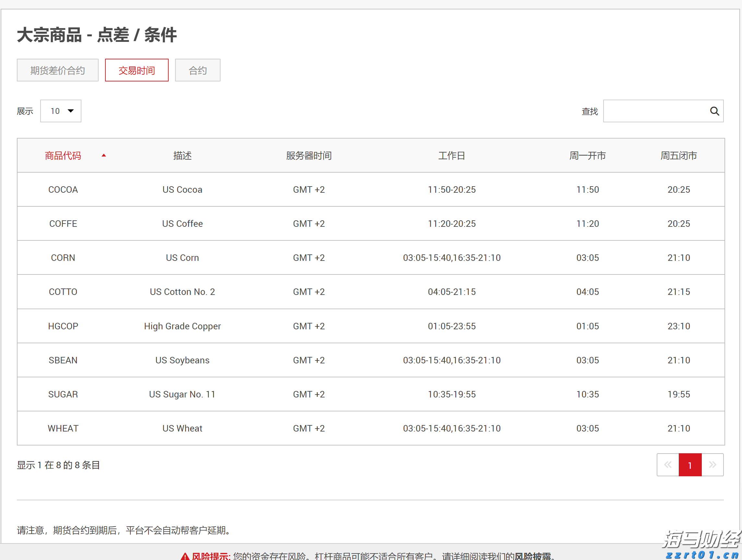
Task: Click the red risk warning triangle icon
Action: (x=185, y=555)
